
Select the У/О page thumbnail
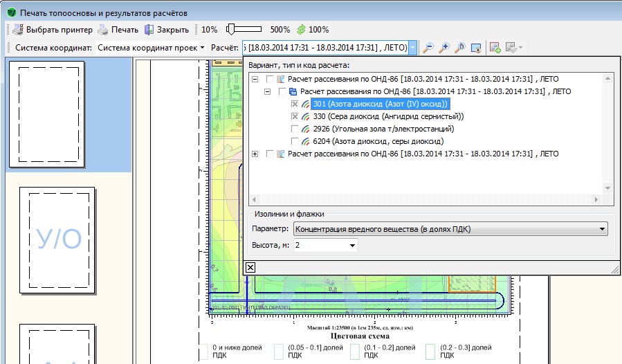(x=59, y=239)
